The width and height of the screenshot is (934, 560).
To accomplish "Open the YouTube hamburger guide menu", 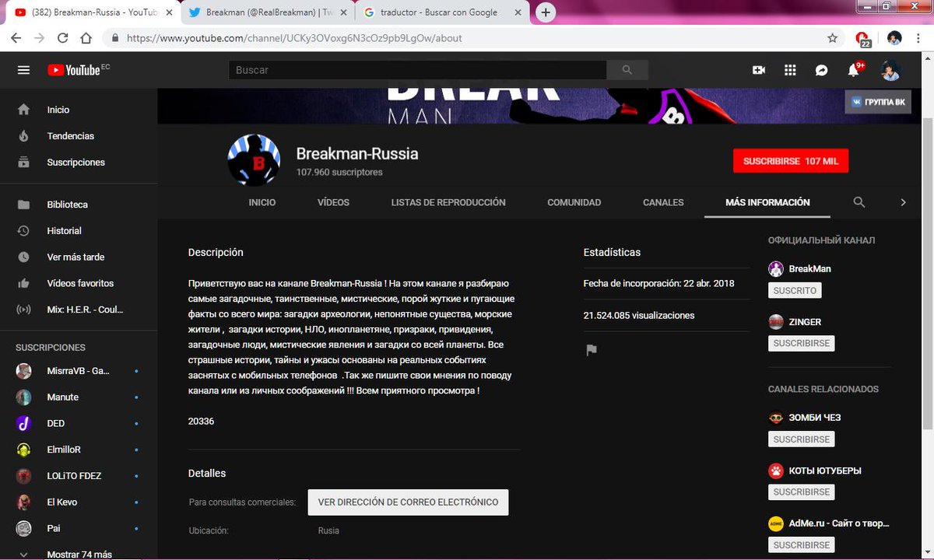I will point(24,70).
